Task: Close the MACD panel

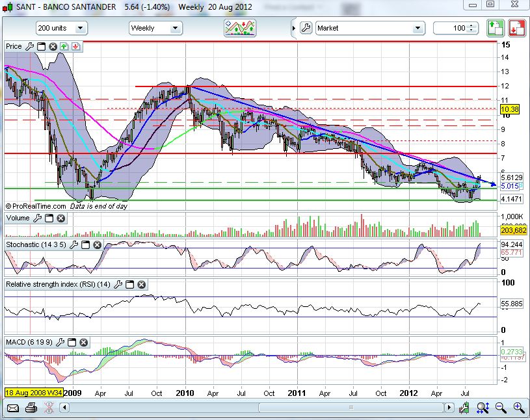Action: click(x=84, y=343)
